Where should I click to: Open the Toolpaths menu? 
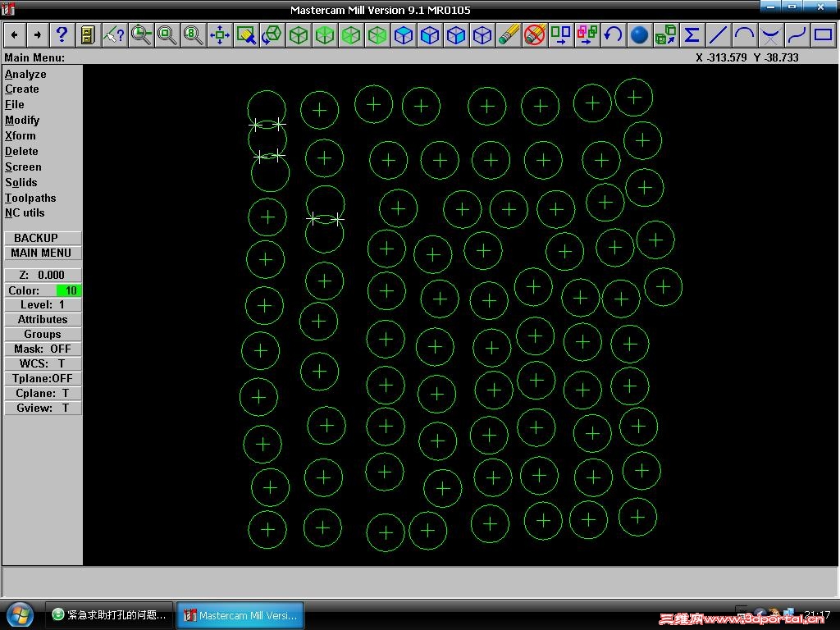[30, 198]
